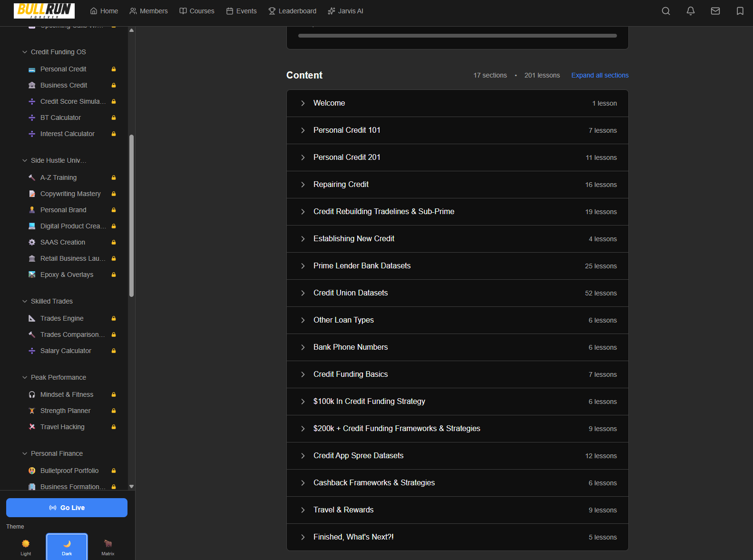Open the Events tab
Viewport: 753px width, 560px height.
241,11
